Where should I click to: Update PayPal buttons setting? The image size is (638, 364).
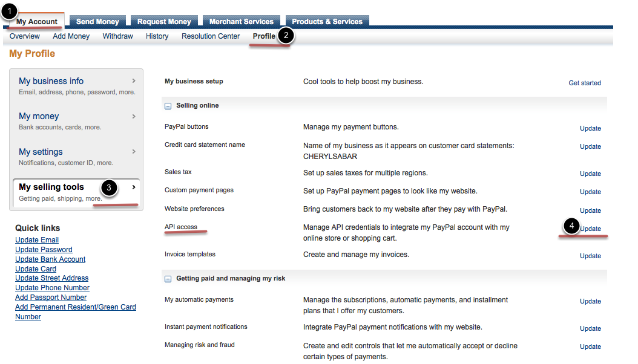tap(590, 128)
